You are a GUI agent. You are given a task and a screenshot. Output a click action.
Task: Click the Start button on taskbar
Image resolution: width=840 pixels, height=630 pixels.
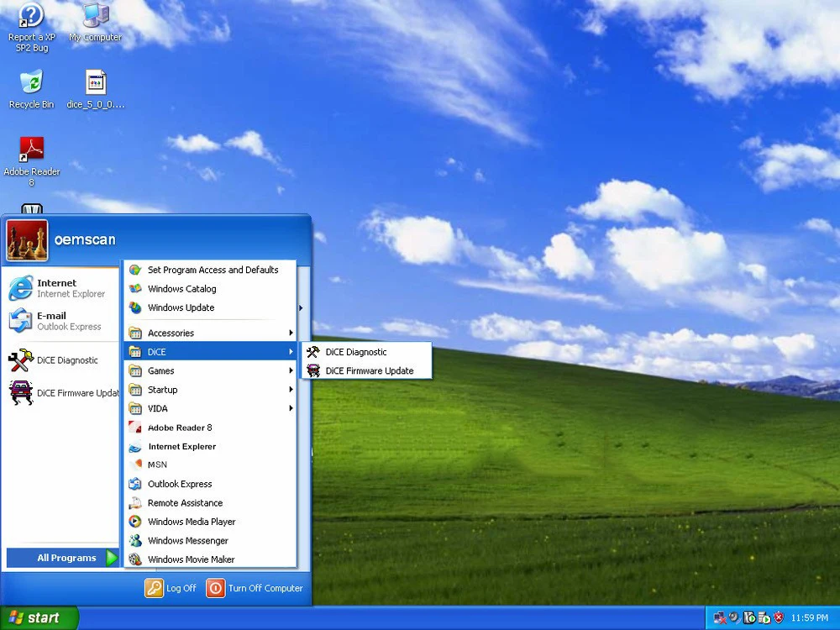pos(39,617)
